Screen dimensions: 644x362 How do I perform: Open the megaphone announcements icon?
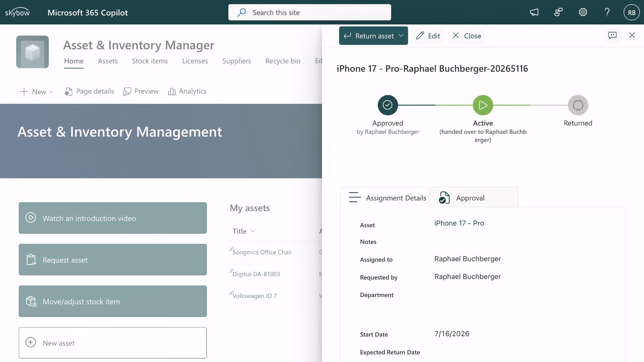(x=534, y=12)
